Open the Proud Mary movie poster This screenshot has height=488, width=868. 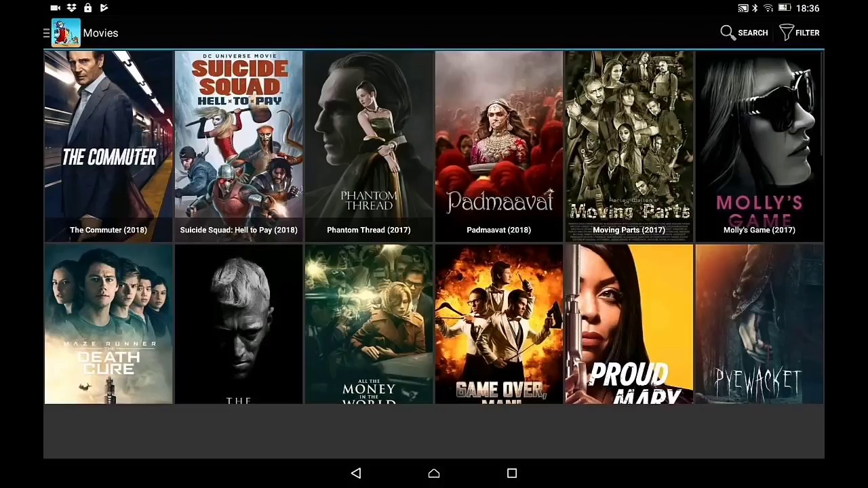[629, 324]
